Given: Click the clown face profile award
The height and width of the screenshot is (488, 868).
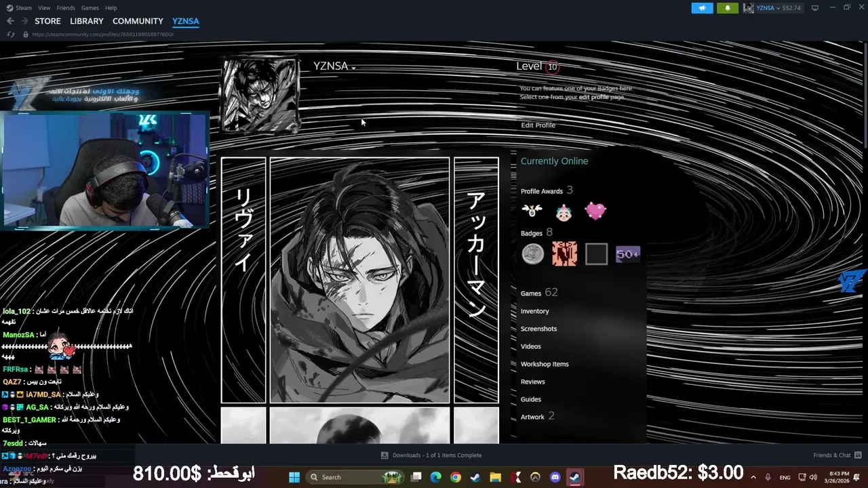Looking at the screenshot, I should pos(563,211).
